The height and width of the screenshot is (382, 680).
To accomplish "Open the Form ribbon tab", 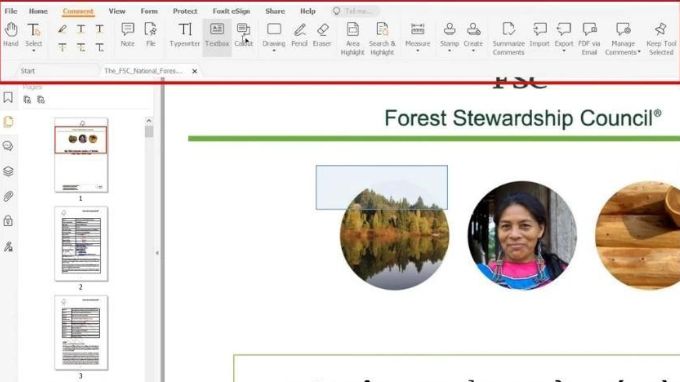I will click(x=149, y=11).
